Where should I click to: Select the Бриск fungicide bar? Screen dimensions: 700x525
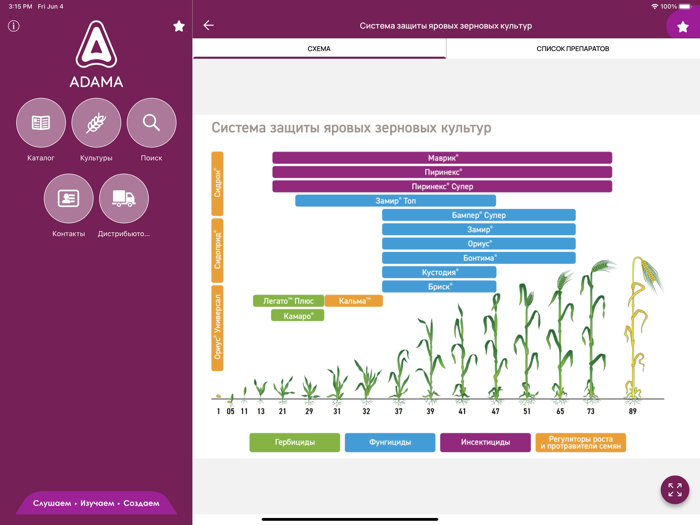439,286
